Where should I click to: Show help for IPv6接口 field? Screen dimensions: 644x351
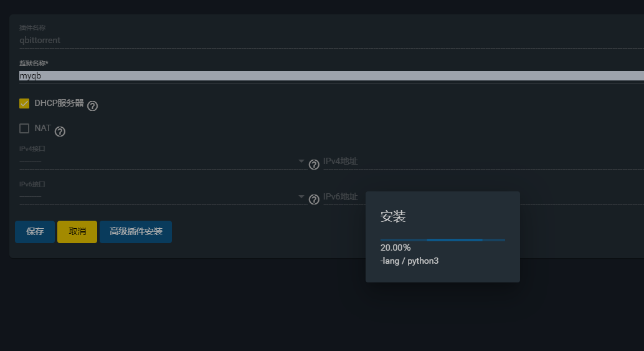tap(314, 200)
